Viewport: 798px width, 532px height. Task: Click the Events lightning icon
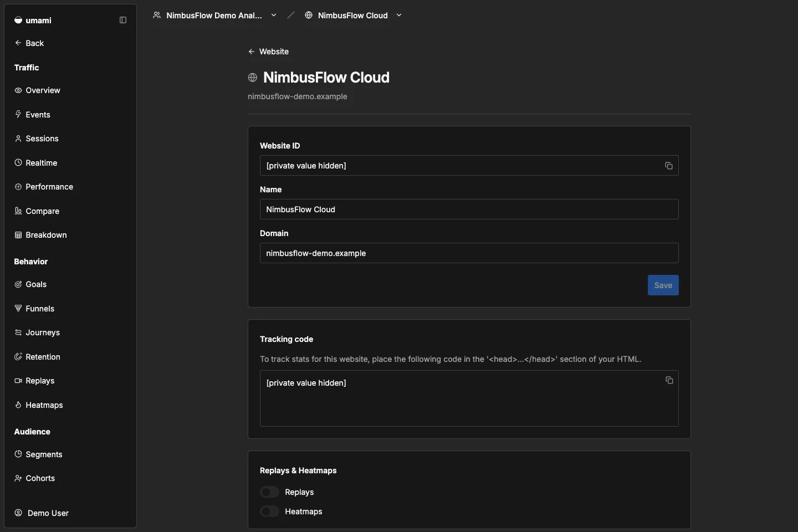pyautogui.click(x=18, y=114)
